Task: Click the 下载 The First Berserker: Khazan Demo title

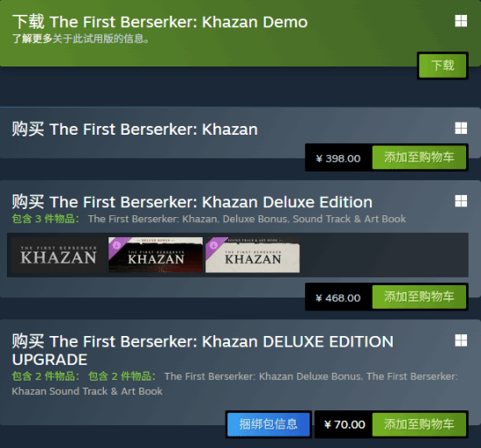Action: [159, 22]
